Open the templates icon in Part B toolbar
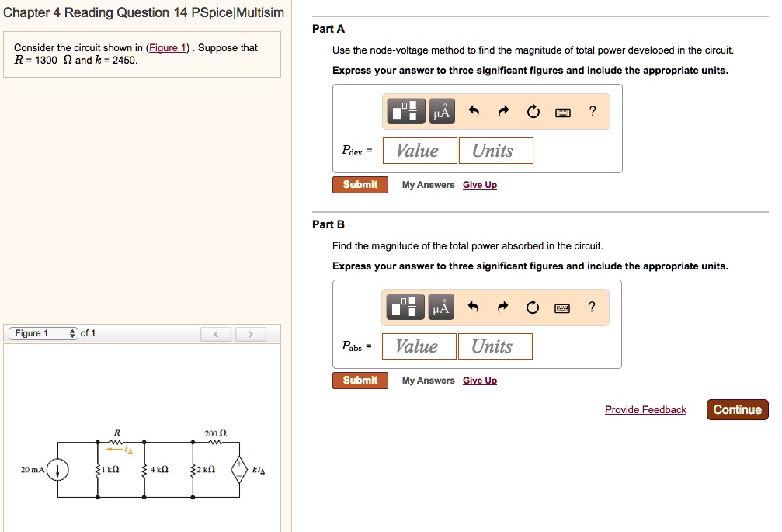Viewport: 782px width, 532px height. click(406, 307)
